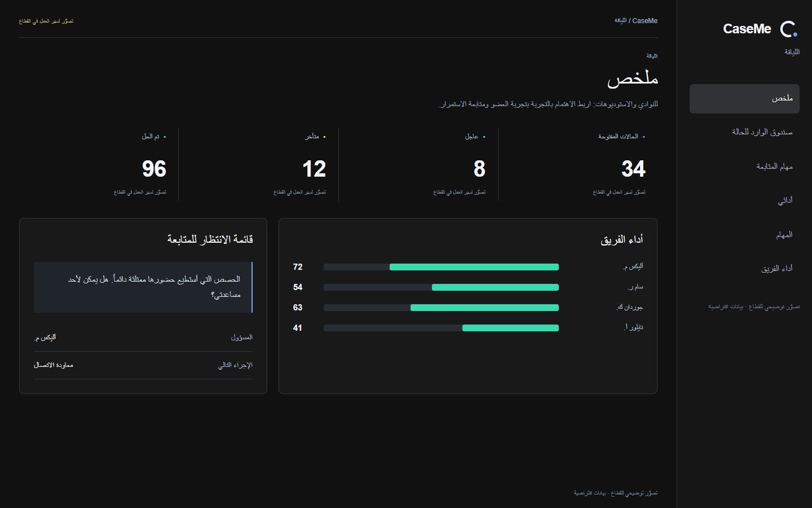Click the المسؤول label in queue card

coord(242,338)
